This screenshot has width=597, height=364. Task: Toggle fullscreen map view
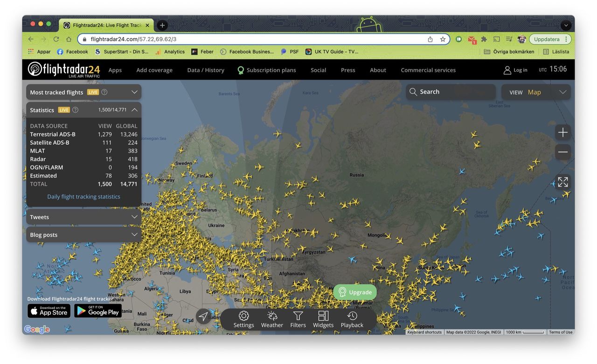point(562,182)
